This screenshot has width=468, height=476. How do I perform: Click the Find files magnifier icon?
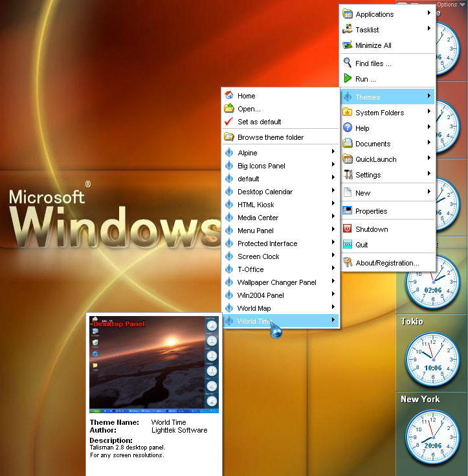pos(347,63)
